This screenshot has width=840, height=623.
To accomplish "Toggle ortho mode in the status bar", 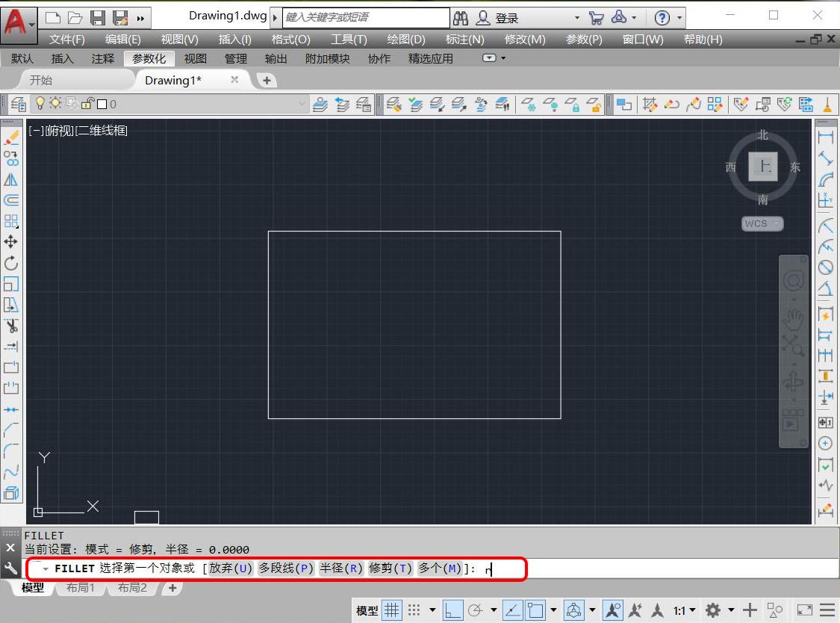I will coord(453,610).
